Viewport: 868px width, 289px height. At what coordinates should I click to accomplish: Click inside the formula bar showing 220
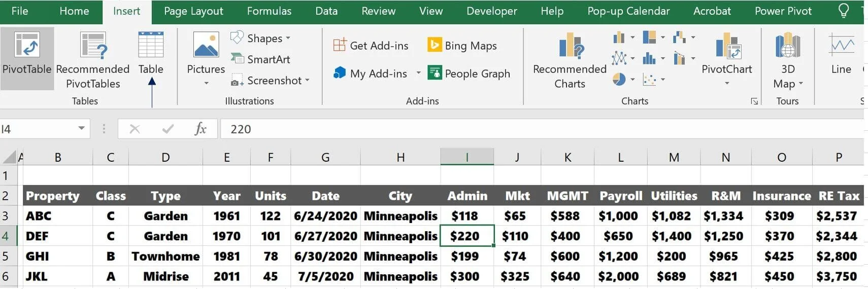542,129
